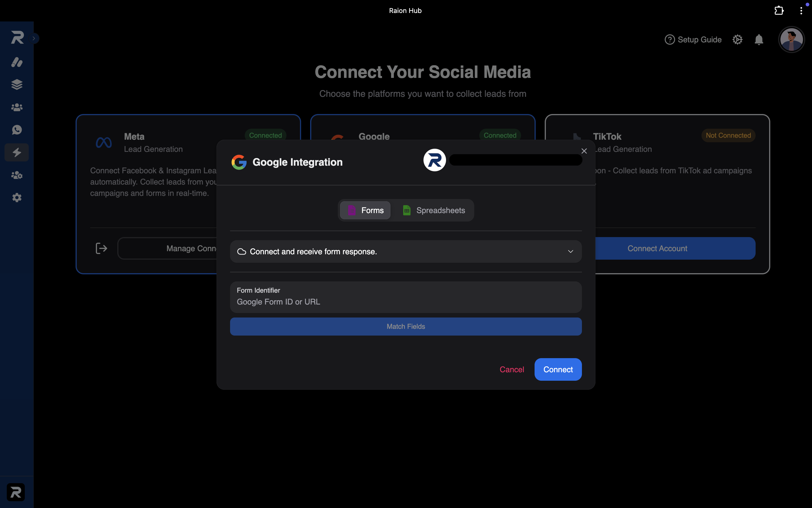Open the WhatsApp chat sidebar icon
812x508 pixels.
(17, 130)
